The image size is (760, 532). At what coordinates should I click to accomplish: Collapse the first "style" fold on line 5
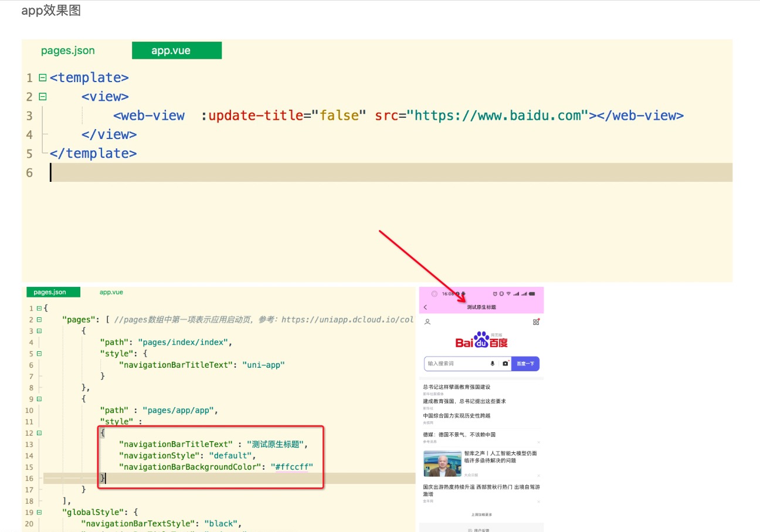point(39,354)
